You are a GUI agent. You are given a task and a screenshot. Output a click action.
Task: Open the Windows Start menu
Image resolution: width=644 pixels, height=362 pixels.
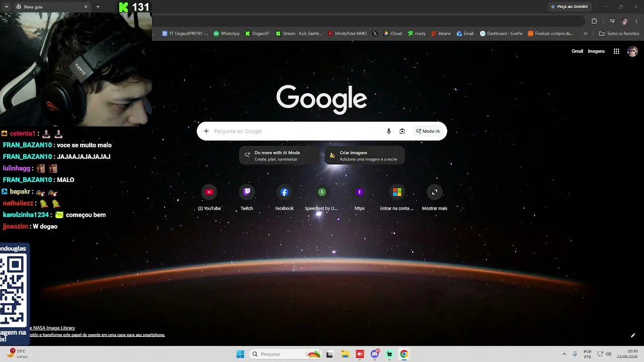(240, 354)
